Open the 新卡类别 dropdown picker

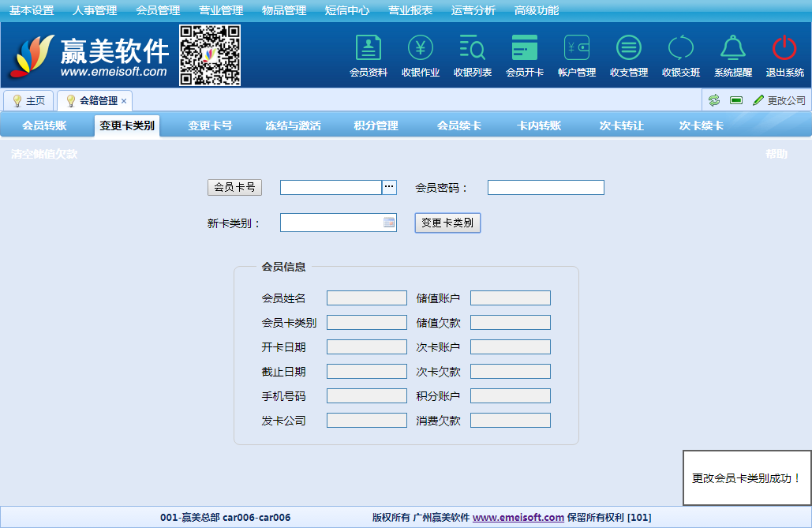tap(389, 223)
